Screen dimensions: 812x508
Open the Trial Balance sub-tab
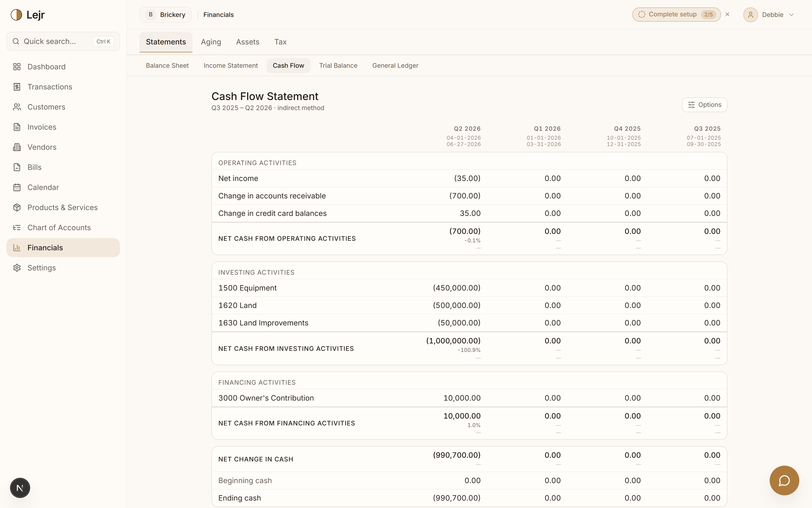(338, 66)
